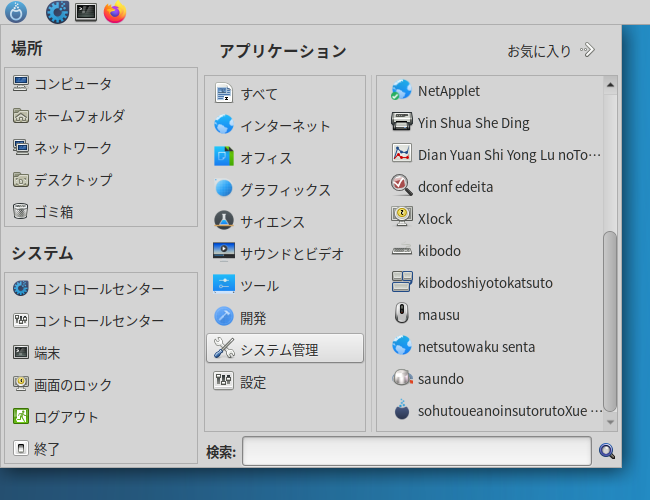Select the グラフィックス category
Screen dimensions: 650x500
[285, 189]
